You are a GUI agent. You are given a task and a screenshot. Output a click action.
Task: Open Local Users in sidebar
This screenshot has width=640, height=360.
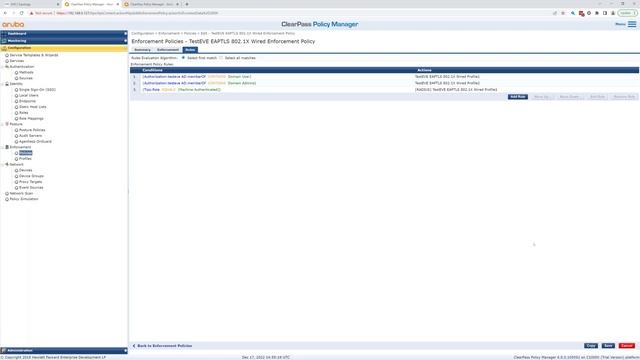(29, 96)
